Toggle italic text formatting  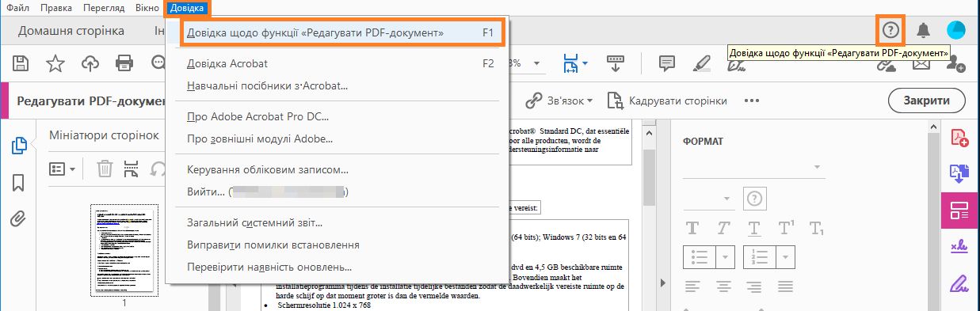724,228
